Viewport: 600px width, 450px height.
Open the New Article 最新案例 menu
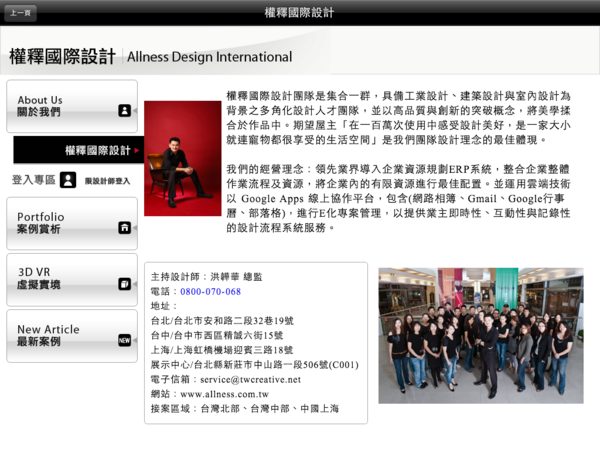pos(72,336)
